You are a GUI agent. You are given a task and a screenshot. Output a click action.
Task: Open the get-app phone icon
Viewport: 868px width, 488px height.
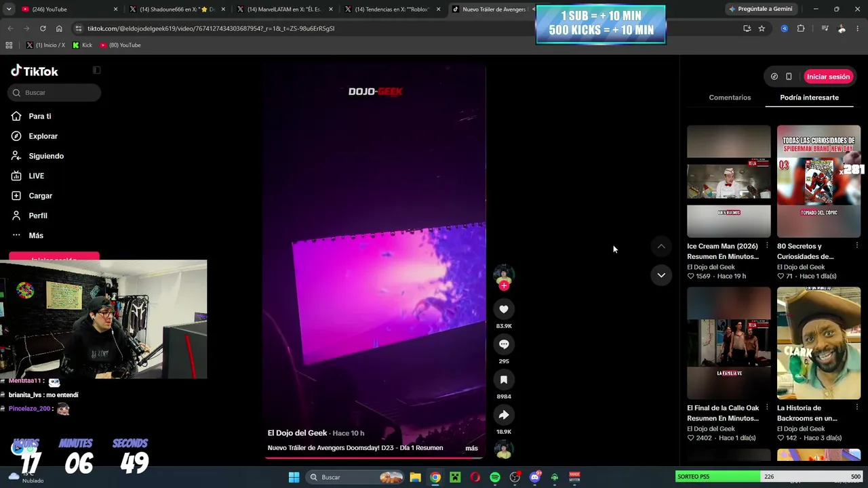(x=789, y=77)
